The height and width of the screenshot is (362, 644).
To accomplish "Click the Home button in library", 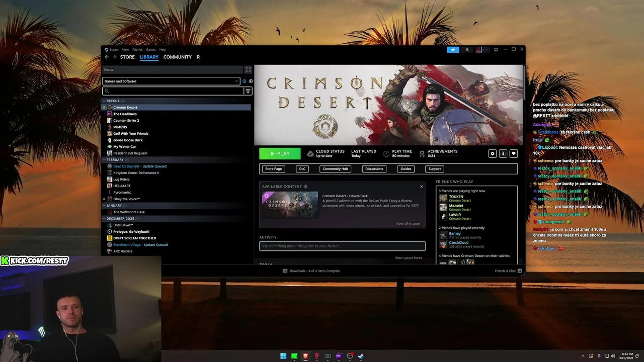I will [173, 70].
